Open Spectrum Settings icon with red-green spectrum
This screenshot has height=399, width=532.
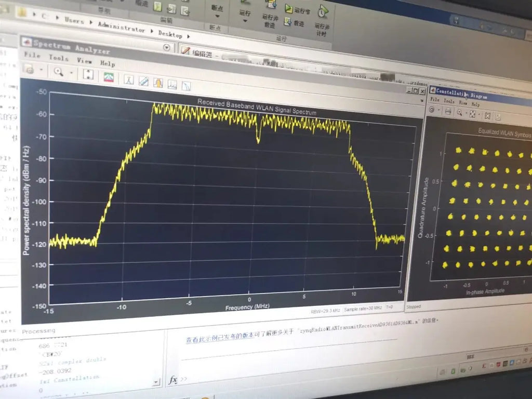pos(109,77)
